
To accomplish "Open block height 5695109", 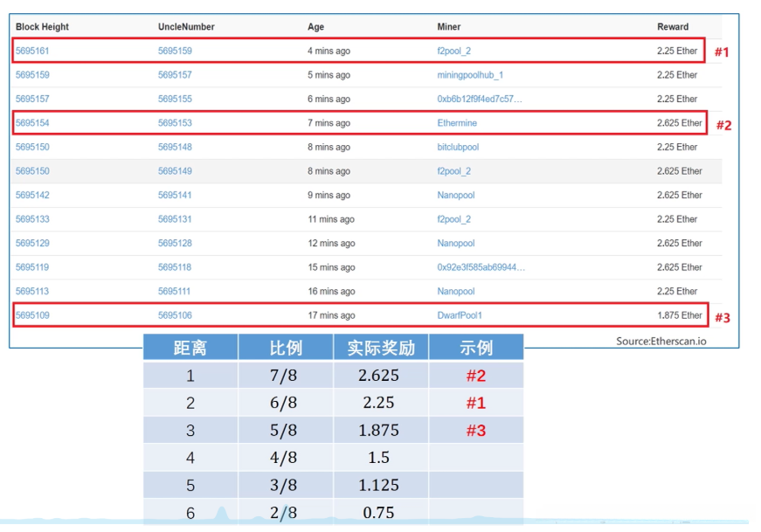I will point(32,315).
